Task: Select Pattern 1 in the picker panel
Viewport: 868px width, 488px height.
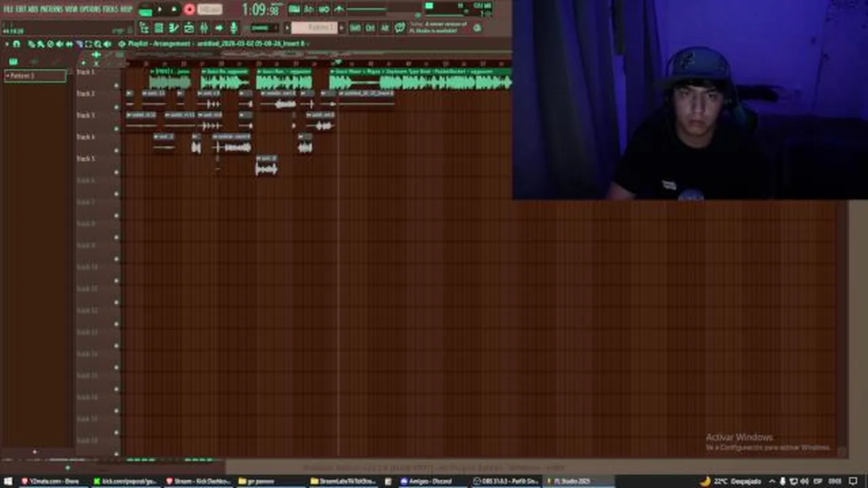Action: [36, 76]
